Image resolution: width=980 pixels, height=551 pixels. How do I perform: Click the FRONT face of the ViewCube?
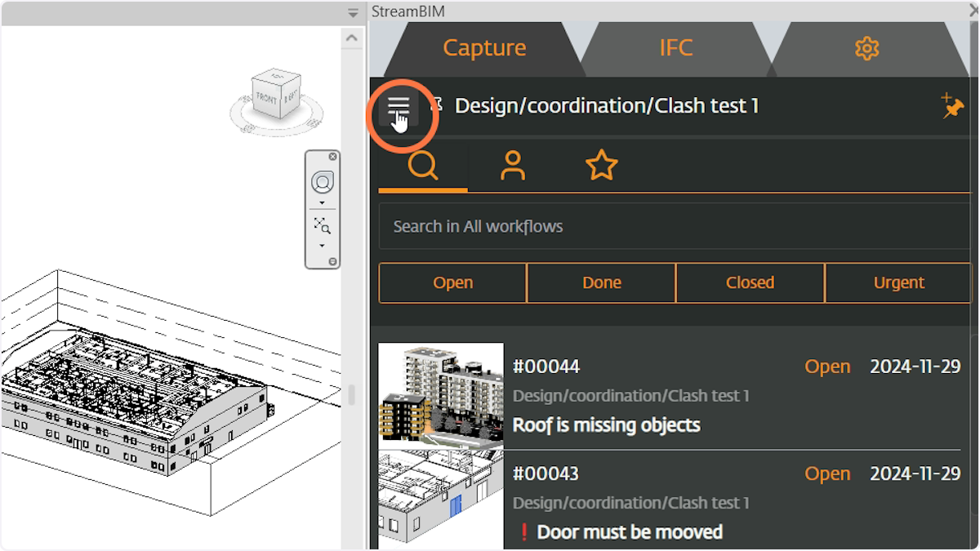tap(266, 100)
